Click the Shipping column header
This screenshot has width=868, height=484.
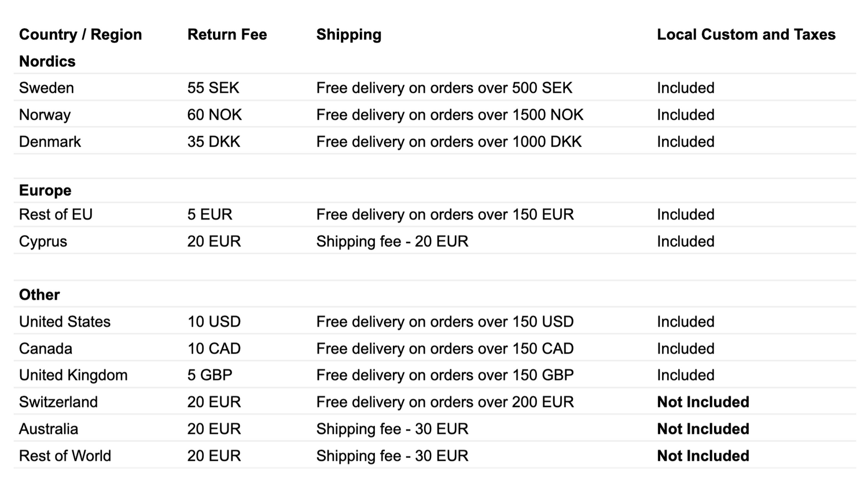coord(348,35)
